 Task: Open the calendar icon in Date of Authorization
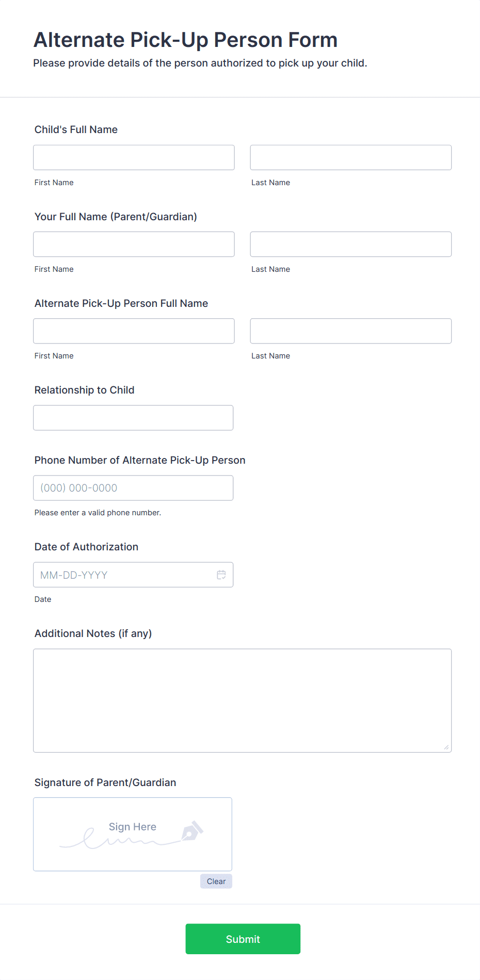pyautogui.click(x=221, y=575)
